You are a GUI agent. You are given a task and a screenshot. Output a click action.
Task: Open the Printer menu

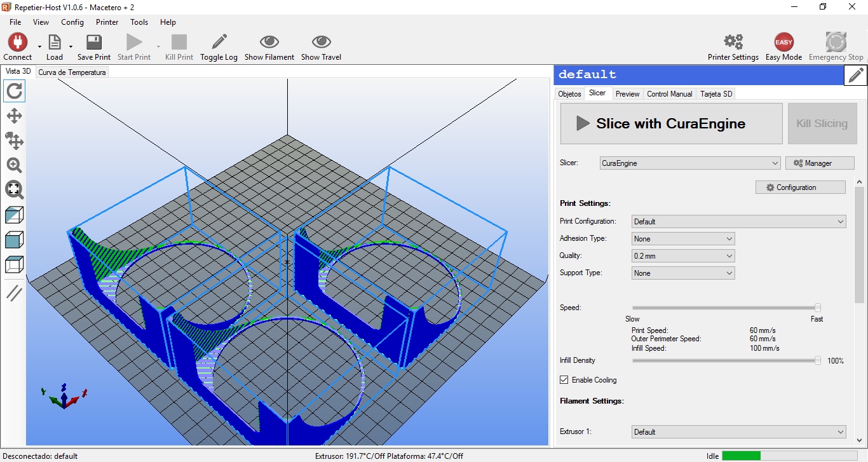tap(107, 22)
